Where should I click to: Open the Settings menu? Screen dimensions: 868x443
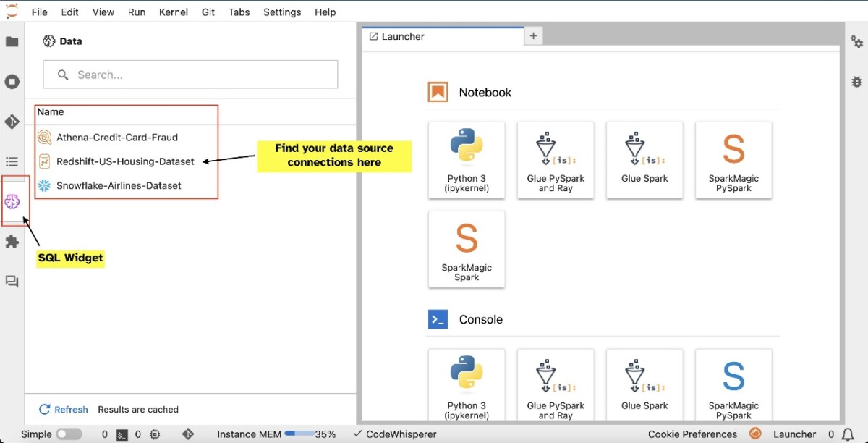[282, 12]
